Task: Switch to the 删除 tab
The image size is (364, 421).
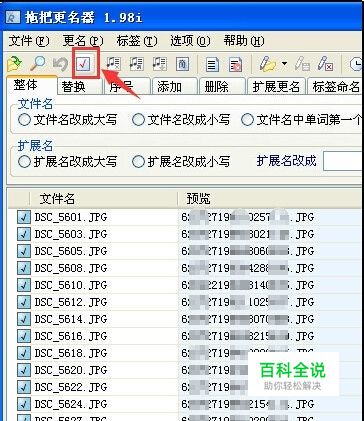Action: click(222, 87)
